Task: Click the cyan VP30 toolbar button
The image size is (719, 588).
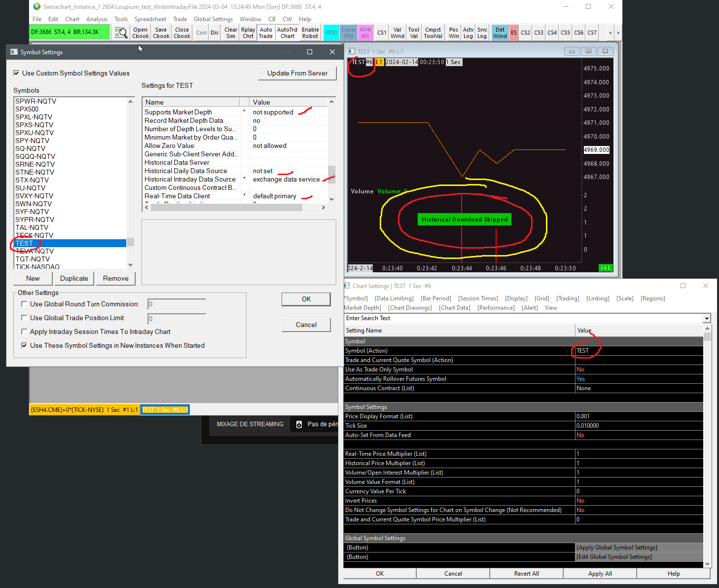Action: click(331, 33)
